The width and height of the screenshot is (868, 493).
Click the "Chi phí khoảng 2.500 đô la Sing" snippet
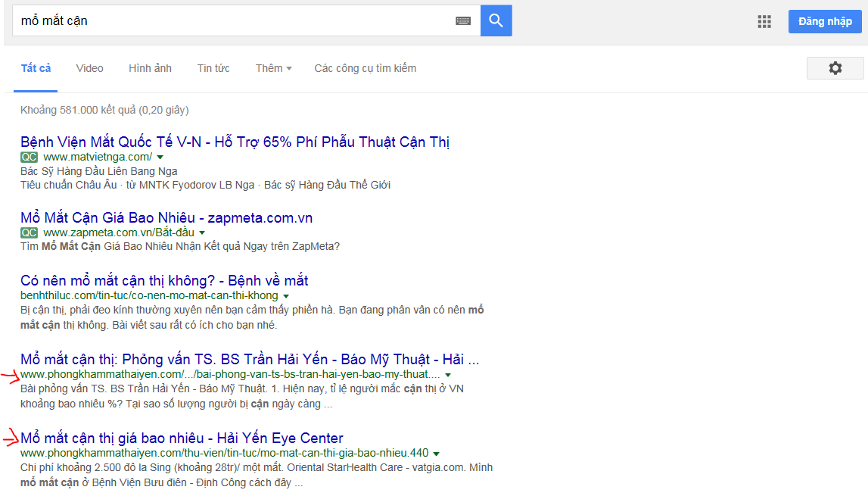click(x=257, y=475)
